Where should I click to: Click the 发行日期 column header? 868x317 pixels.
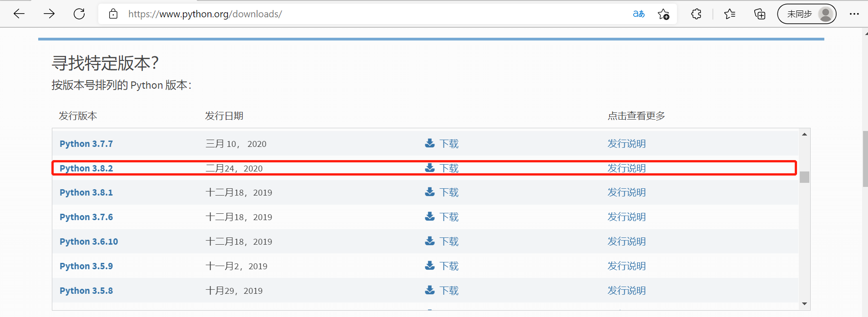(x=224, y=116)
